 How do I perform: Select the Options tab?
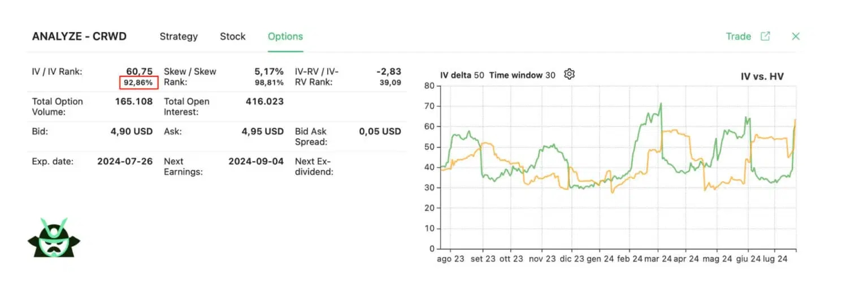pos(285,36)
